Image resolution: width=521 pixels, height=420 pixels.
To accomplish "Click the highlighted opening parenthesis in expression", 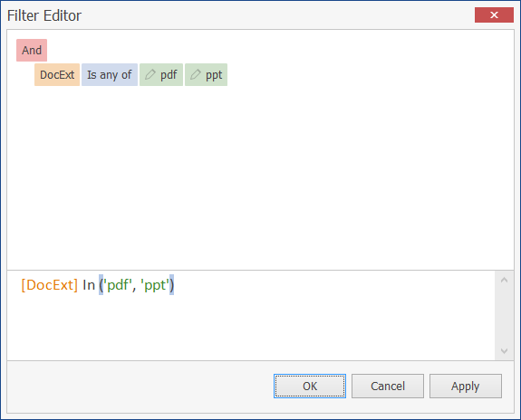I will [x=101, y=285].
